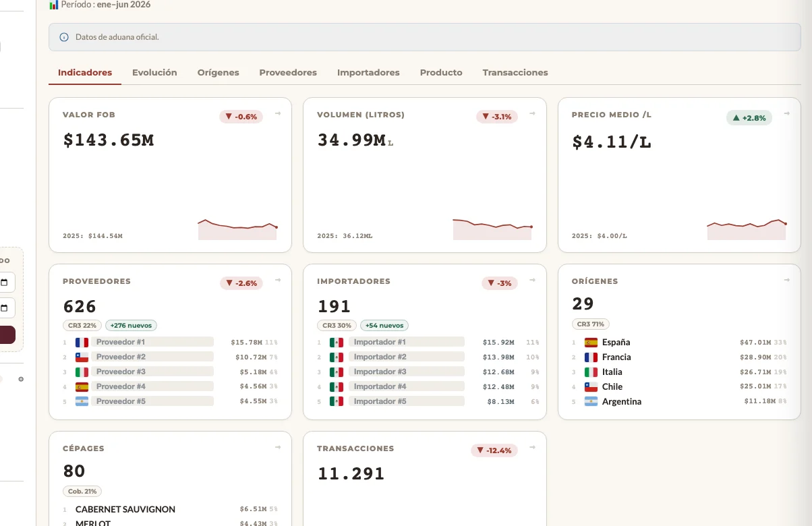Image resolution: width=812 pixels, height=526 pixels.
Task: Click Argentina origin name
Action: pyautogui.click(x=622, y=402)
